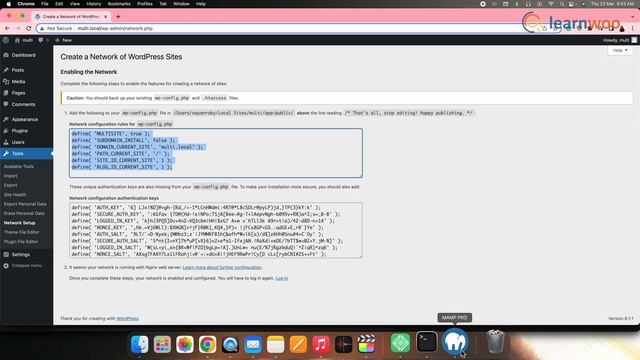The height and width of the screenshot is (360, 640).
Task: Open Erase Personal Data under Tools
Action: click(24, 213)
